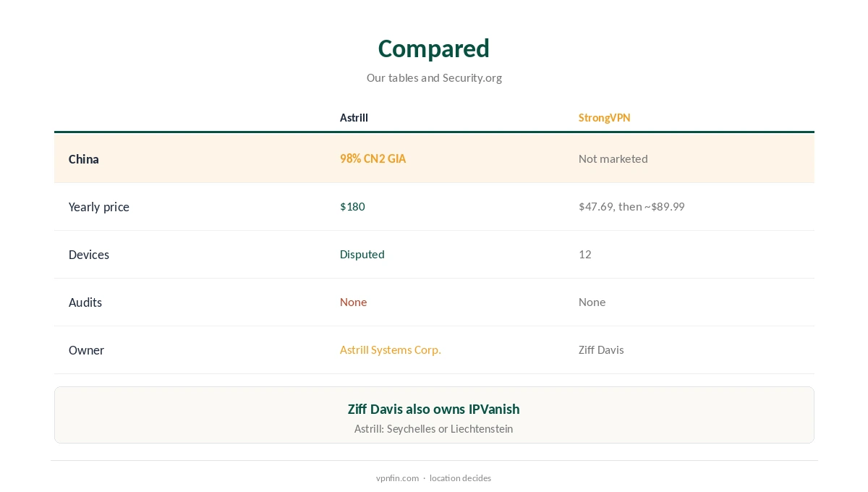Select the China row label

(x=84, y=159)
